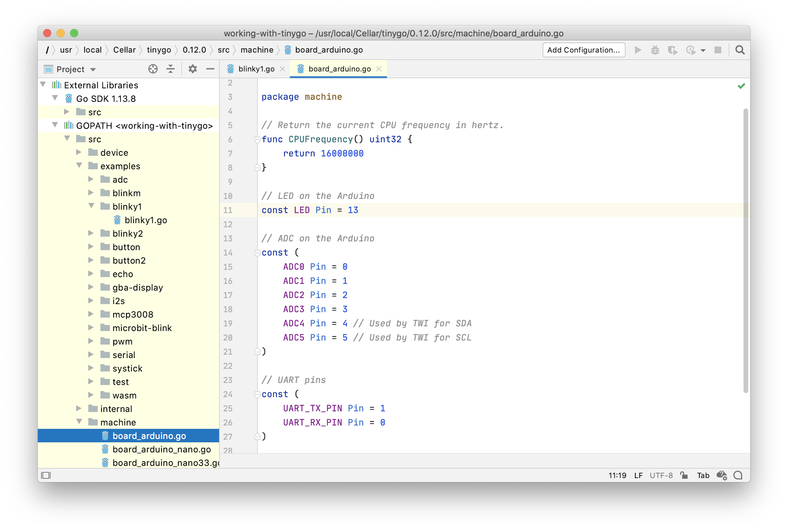The image size is (788, 532).
Task: Hide the Project tool window
Action: [210, 69]
